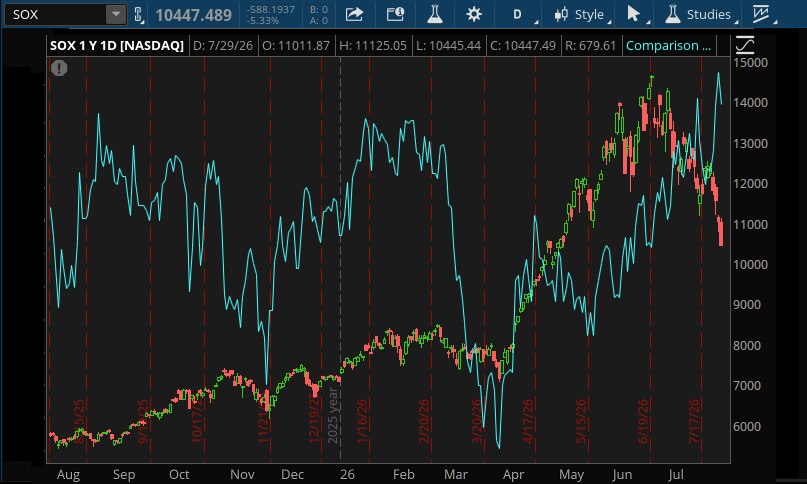The height and width of the screenshot is (484, 807).
Task: Click the Feb label on time axis
Action: (x=404, y=475)
